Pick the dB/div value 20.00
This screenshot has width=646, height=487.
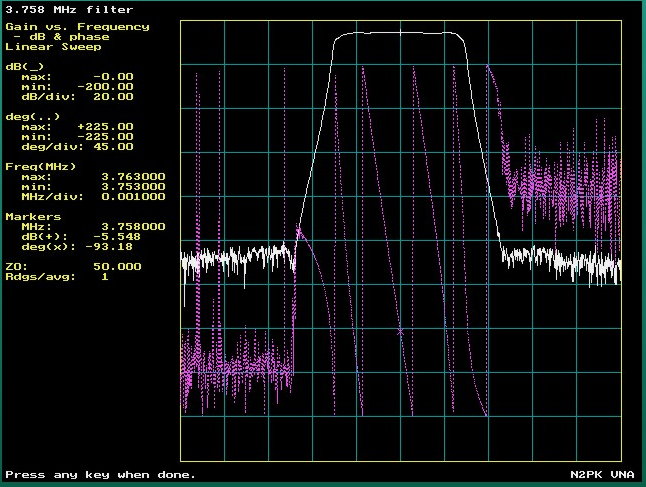[112, 97]
